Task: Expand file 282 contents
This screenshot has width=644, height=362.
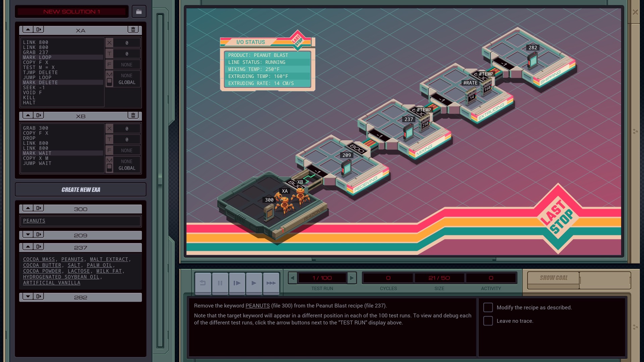Action: pos(28,296)
